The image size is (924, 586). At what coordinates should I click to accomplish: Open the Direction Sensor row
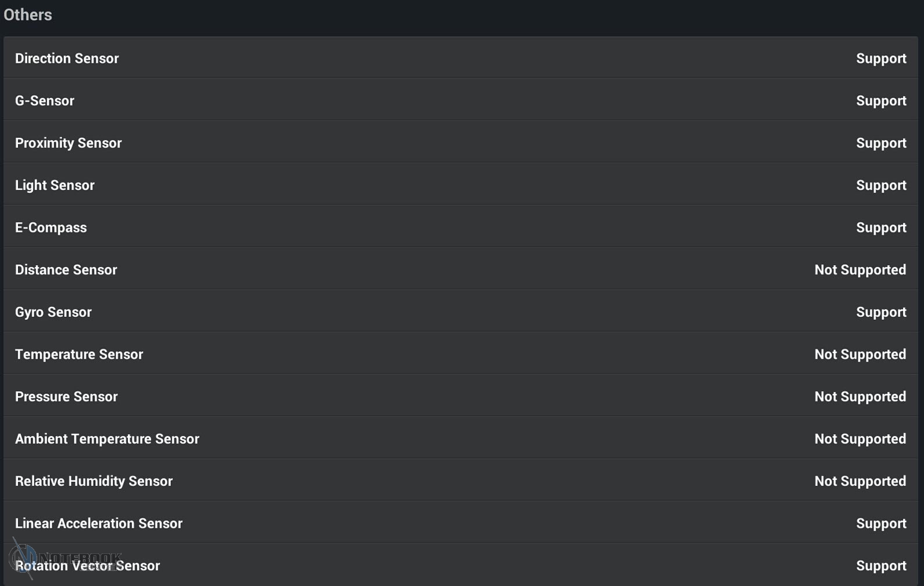[x=67, y=58]
